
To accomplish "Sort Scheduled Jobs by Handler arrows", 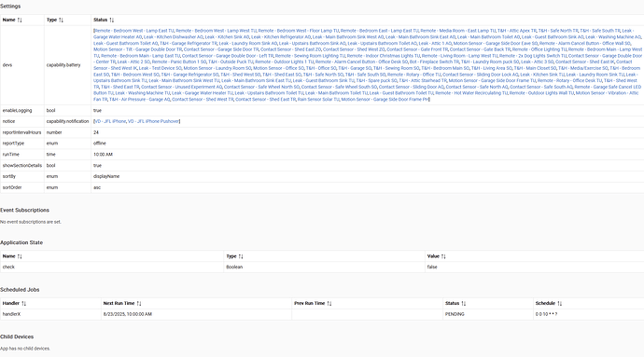I will 24,304.
